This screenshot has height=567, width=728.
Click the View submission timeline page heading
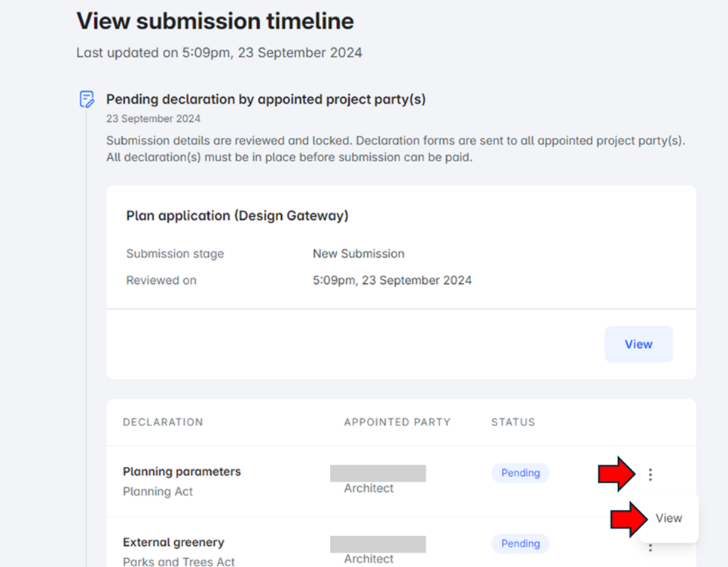tap(215, 21)
